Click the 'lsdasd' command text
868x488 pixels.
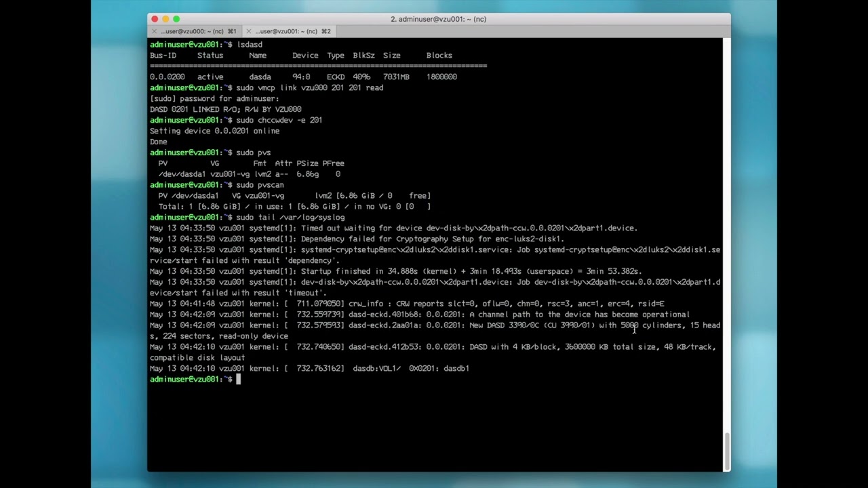click(x=250, y=45)
